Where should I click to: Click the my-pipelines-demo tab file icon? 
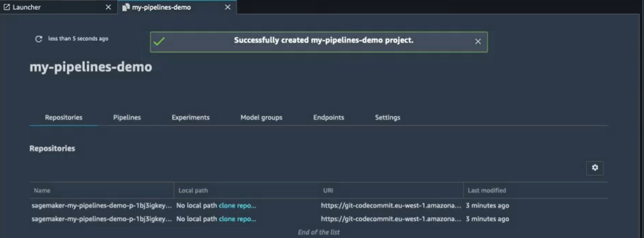(126, 7)
